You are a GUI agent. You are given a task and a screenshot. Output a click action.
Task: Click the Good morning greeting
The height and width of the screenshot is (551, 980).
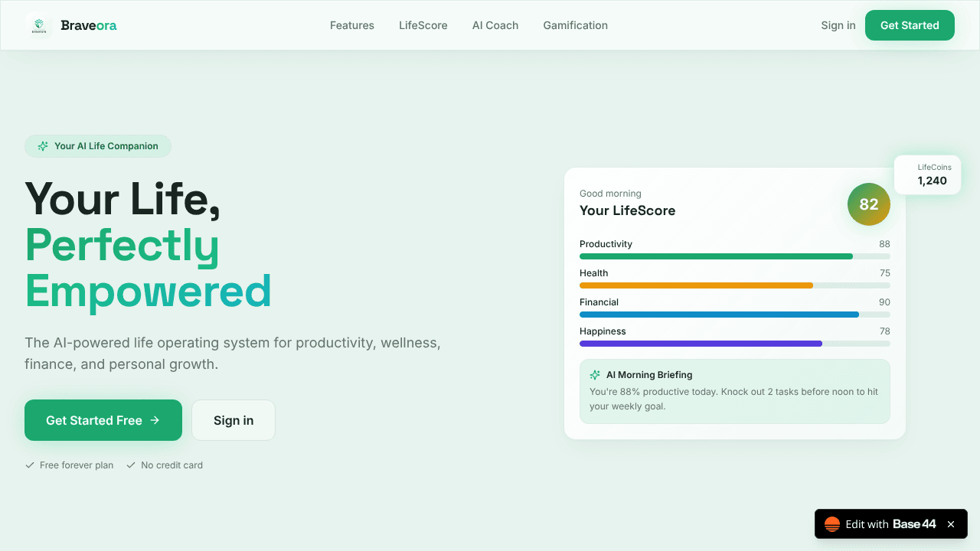tap(610, 194)
